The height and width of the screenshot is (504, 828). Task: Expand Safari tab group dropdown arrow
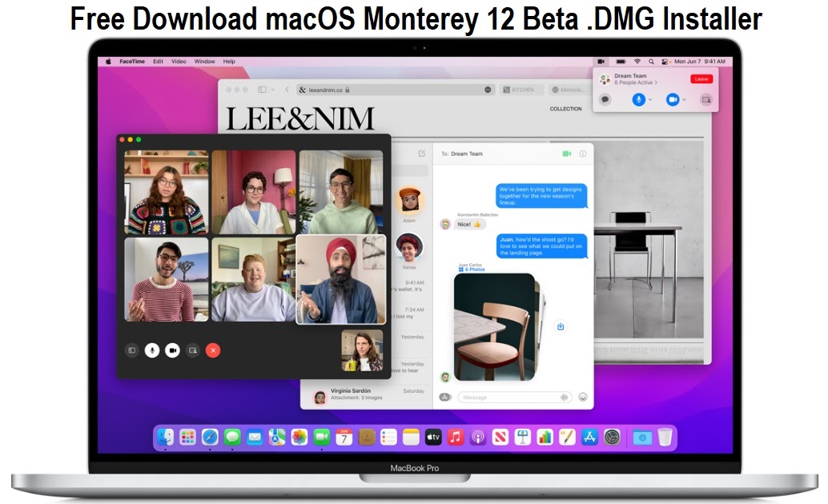point(272,90)
